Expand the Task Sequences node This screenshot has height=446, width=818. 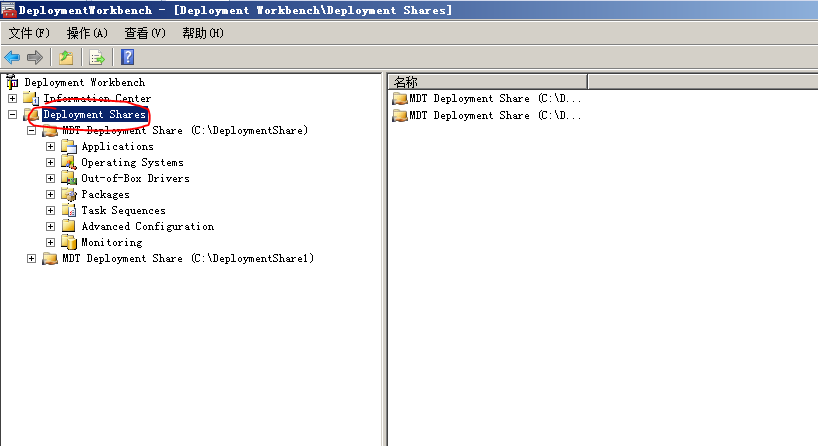point(50,210)
